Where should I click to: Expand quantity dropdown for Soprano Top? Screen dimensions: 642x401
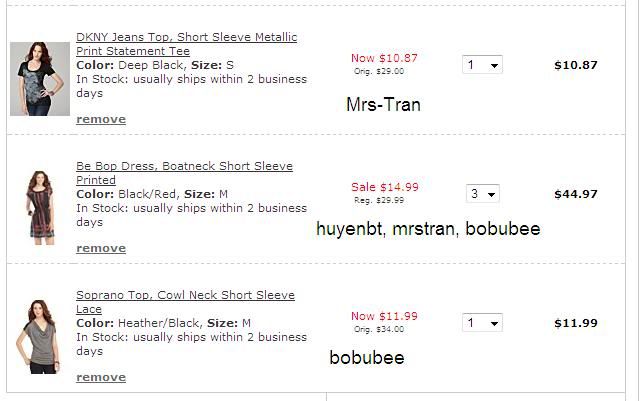482,323
